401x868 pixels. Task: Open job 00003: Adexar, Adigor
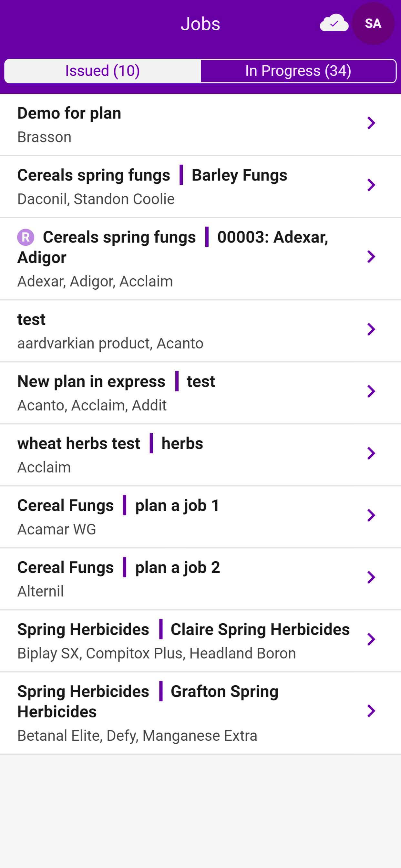coord(200,259)
